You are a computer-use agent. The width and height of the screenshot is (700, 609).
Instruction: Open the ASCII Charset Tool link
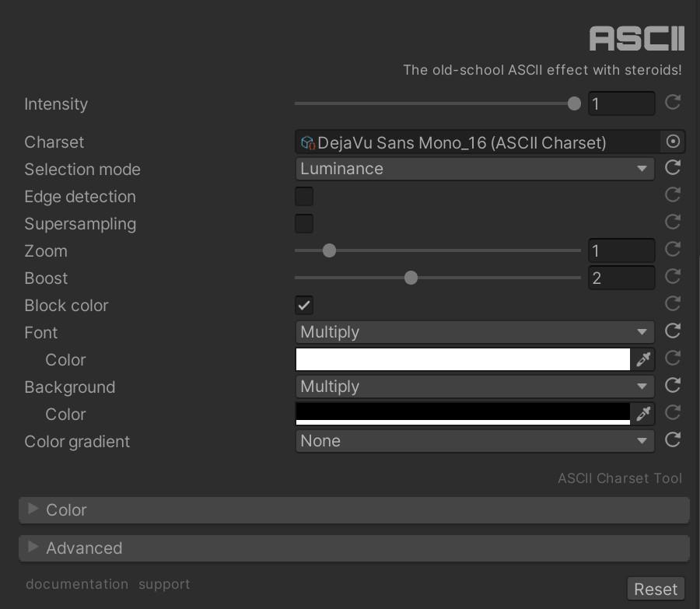pyautogui.click(x=619, y=478)
